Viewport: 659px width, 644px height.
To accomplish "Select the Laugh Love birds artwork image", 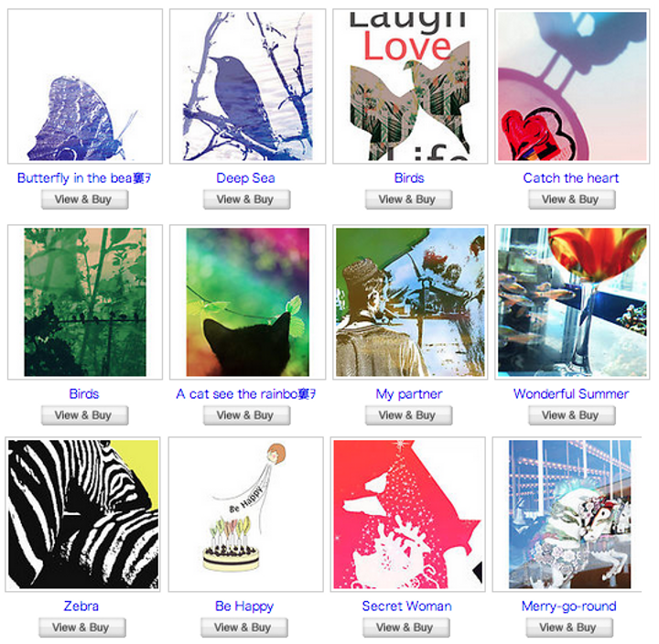I will point(410,86).
